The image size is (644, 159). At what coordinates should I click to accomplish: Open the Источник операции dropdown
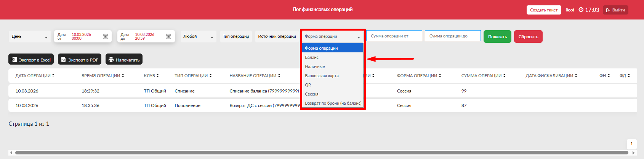277,37
